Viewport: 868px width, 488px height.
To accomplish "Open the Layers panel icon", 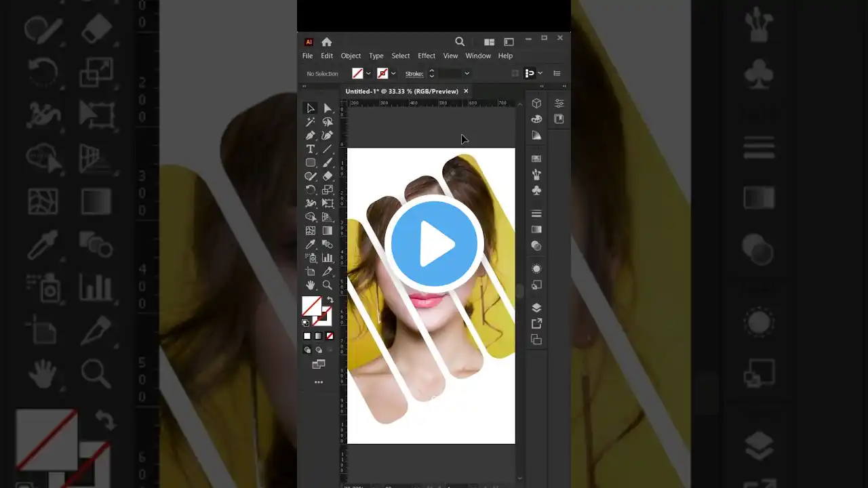I will point(536,308).
